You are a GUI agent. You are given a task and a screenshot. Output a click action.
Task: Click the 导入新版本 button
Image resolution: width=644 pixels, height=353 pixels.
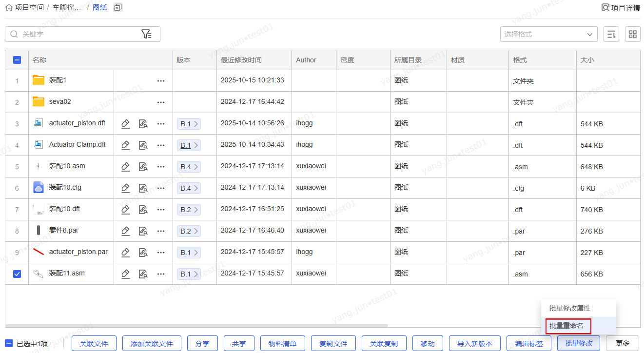474,343
